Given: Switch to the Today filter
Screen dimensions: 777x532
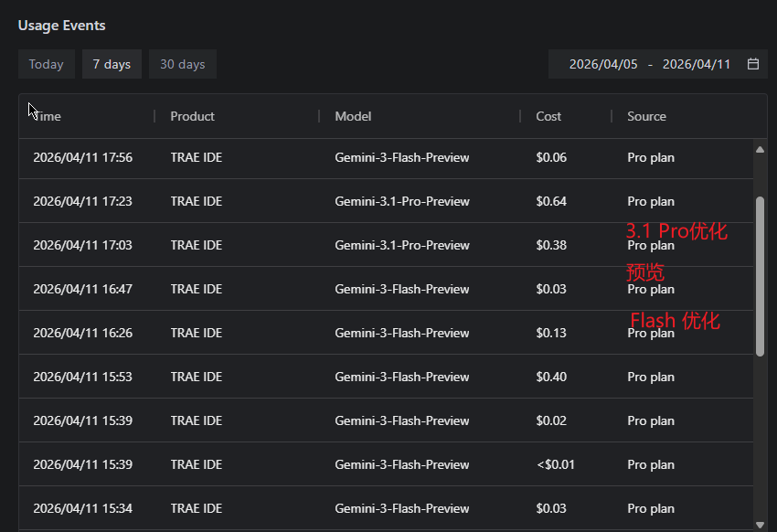Looking at the screenshot, I should tap(46, 64).
